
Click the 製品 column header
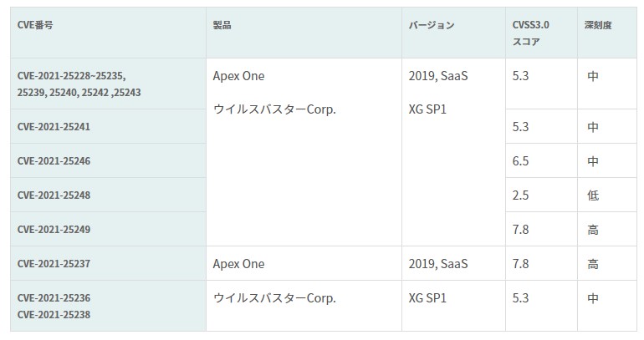(222, 25)
